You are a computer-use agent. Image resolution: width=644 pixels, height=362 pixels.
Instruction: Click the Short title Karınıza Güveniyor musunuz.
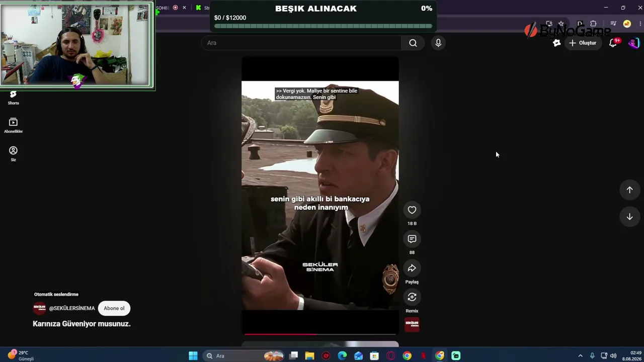[82, 324]
